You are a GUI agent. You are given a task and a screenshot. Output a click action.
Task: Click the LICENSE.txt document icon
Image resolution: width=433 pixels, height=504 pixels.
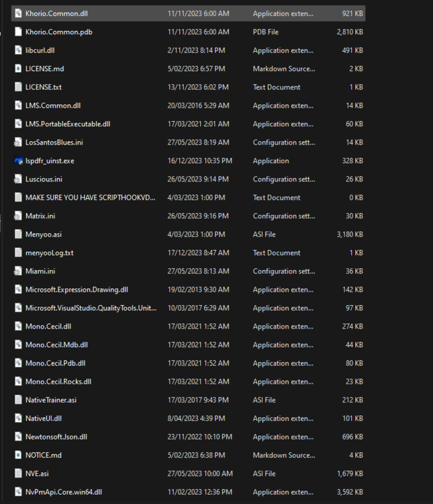point(18,87)
